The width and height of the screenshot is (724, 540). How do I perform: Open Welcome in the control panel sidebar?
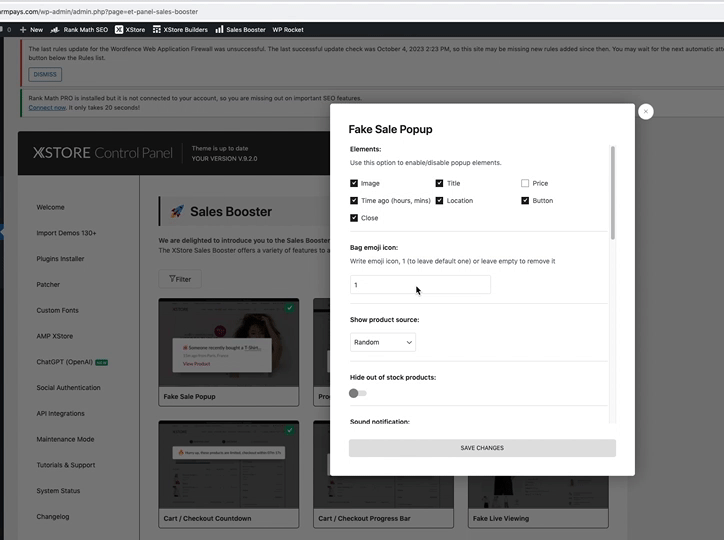tap(50, 207)
